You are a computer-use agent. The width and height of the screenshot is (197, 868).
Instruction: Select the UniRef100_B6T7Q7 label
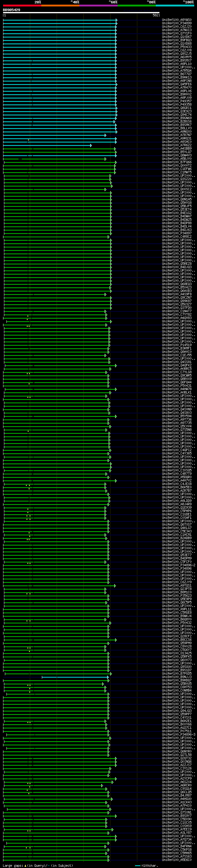[177, 74]
